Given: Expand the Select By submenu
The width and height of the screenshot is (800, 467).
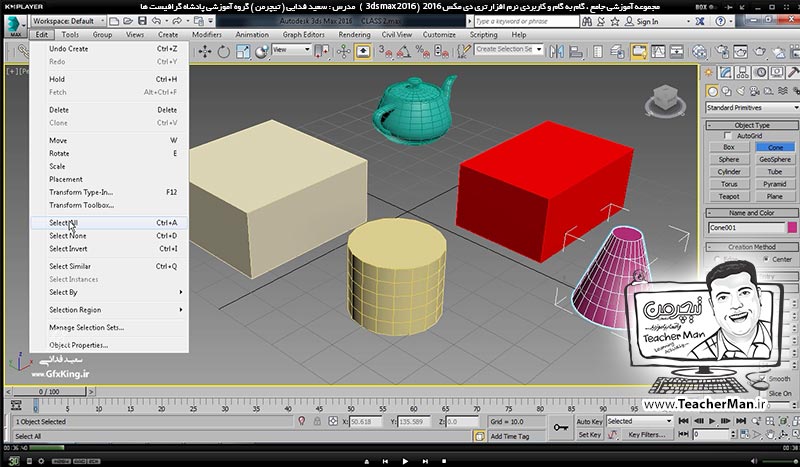Looking at the screenshot, I should pos(109,292).
